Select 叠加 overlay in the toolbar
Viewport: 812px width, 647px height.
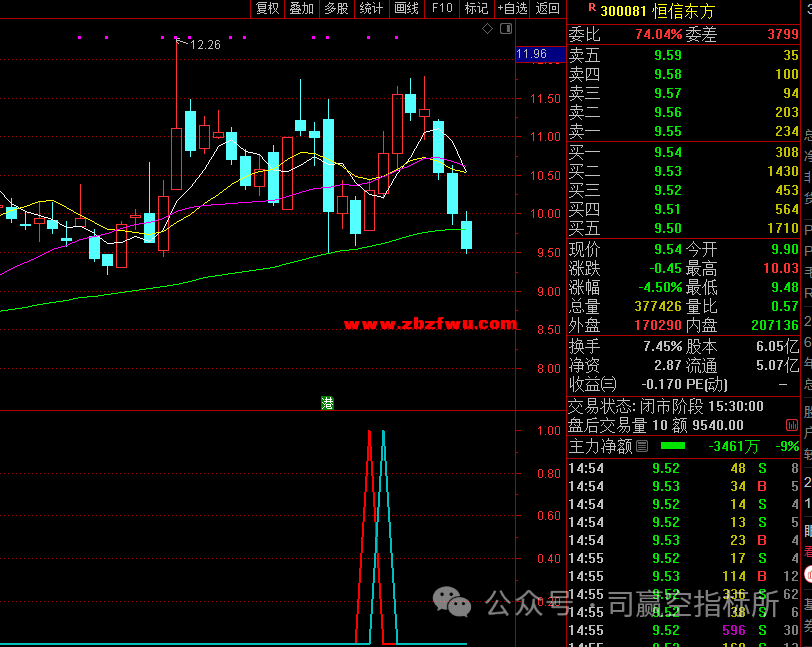coord(302,8)
